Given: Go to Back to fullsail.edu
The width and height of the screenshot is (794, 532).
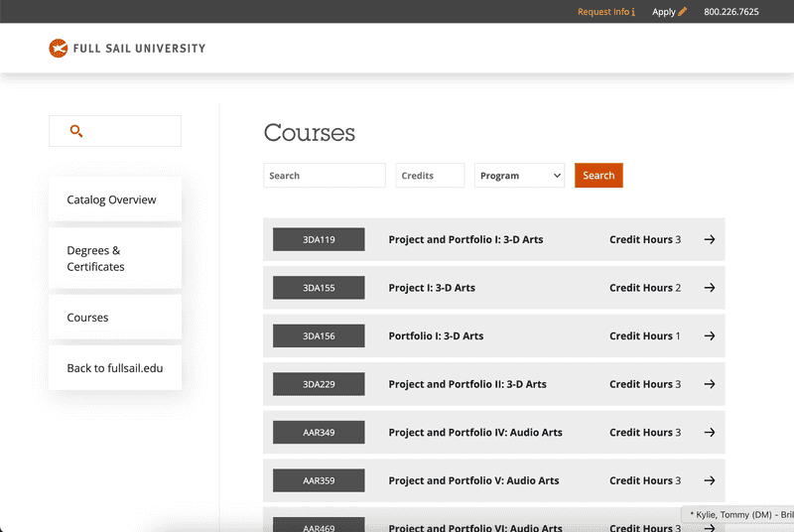Looking at the screenshot, I should point(115,368).
